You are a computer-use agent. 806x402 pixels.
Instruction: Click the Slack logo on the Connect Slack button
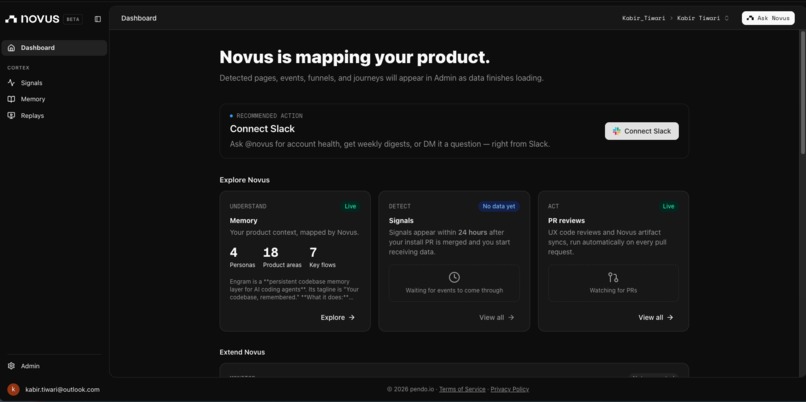click(616, 131)
